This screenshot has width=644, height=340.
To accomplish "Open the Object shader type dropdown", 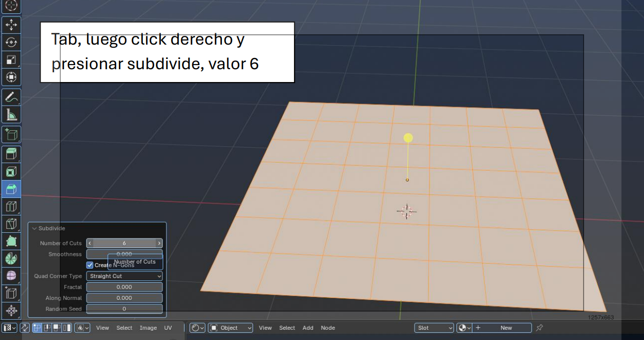I will [x=231, y=328].
